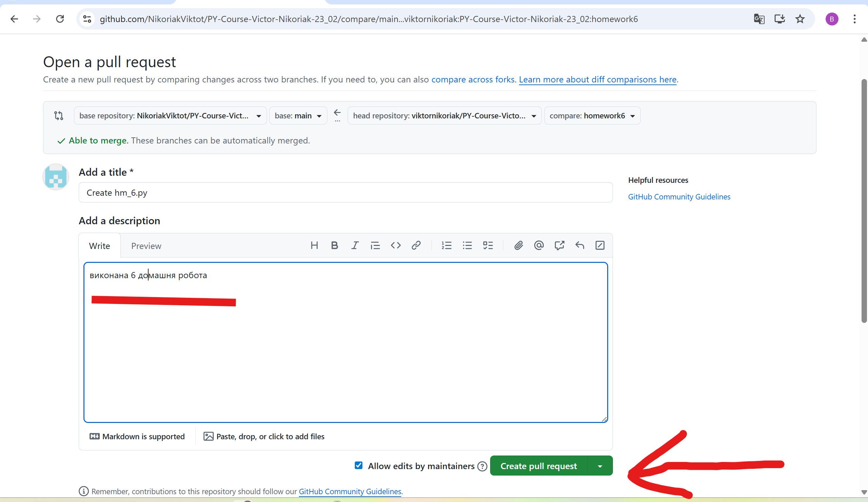
Task: Click Paste, drop, or click to add files
Action: click(x=264, y=437)
